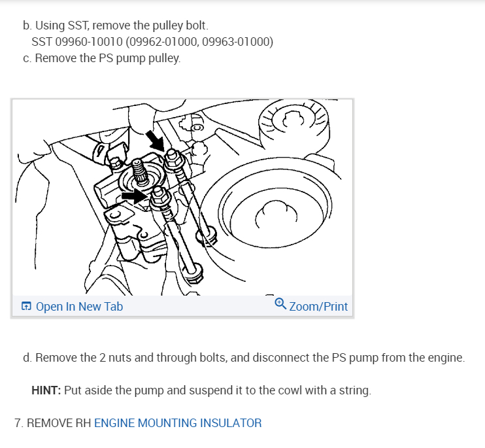Click the Zoom/Print magnifier icon
This screenshot has height=448, width=485.
tap(280, 303)
